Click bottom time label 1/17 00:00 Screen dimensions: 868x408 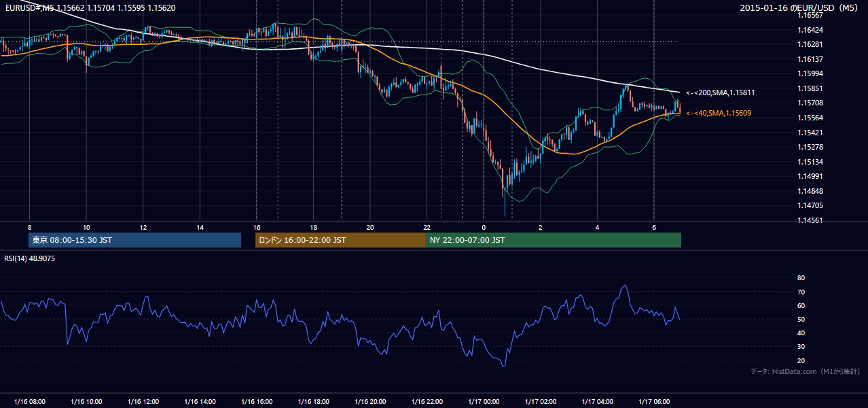484,402
